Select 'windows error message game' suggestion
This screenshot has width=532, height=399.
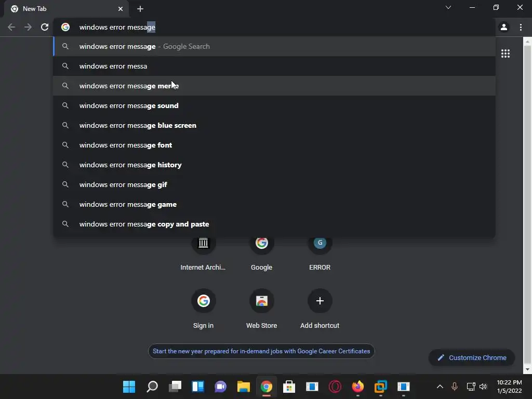(274, 204)
